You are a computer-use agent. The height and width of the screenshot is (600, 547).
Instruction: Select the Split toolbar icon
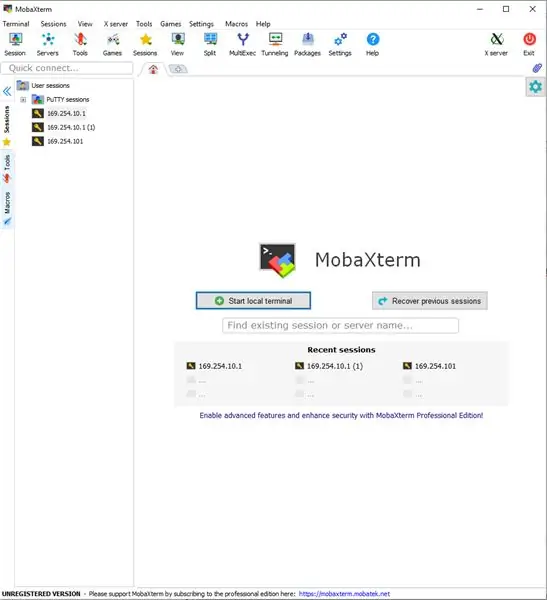tap(210, 45)
